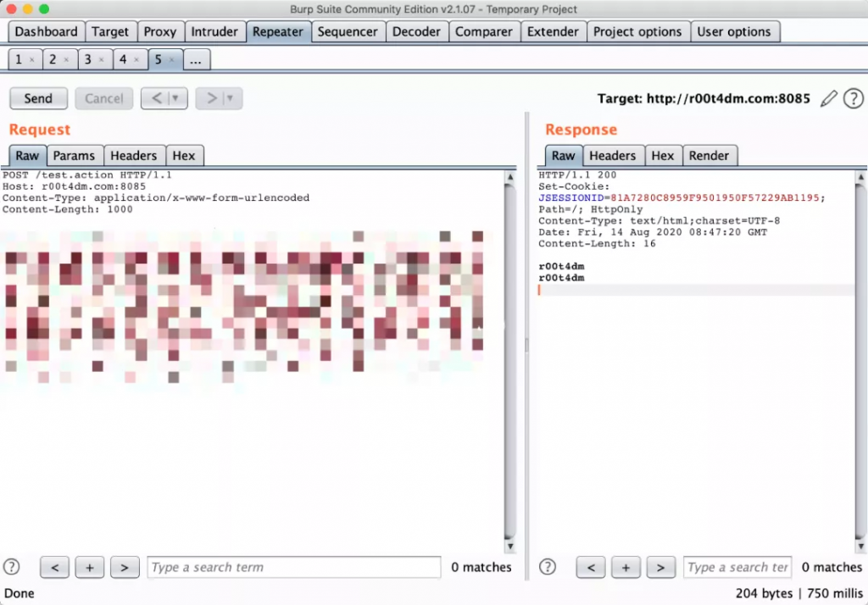Show response Render view
The height and width of the screenshot is (605, 868).
coord(709,156)
